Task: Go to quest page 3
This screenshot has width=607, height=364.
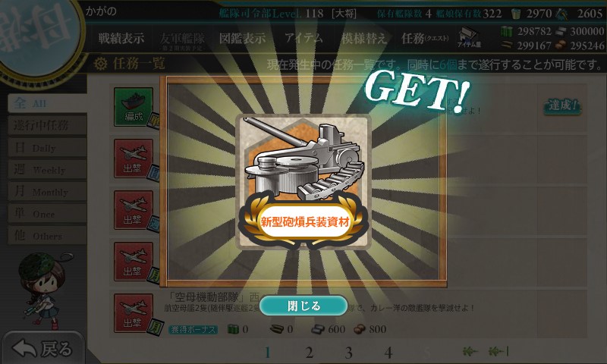Action: point(348,353)
